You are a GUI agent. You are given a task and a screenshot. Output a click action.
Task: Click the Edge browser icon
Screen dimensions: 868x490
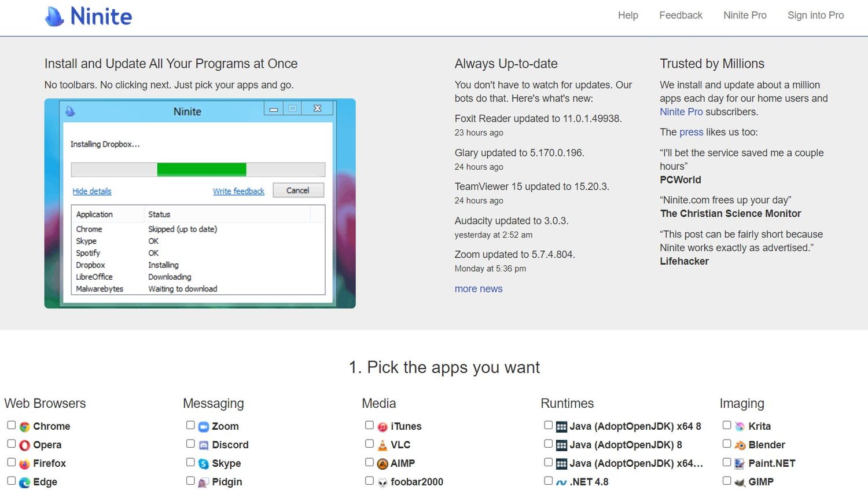24,482
